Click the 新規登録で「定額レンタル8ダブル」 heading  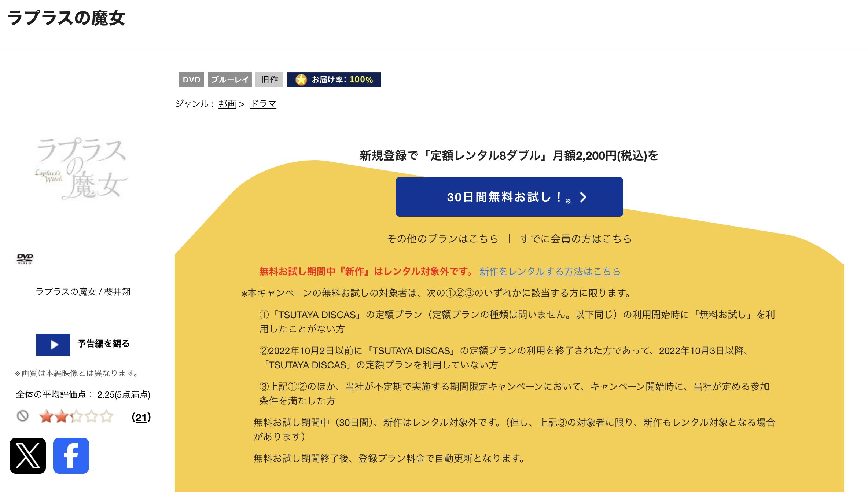tap(509, 155)
